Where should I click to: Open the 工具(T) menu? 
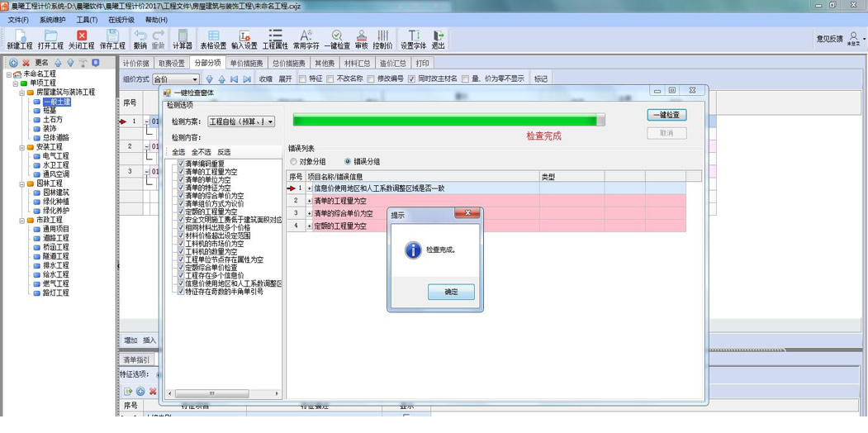[x=87, y=20]
